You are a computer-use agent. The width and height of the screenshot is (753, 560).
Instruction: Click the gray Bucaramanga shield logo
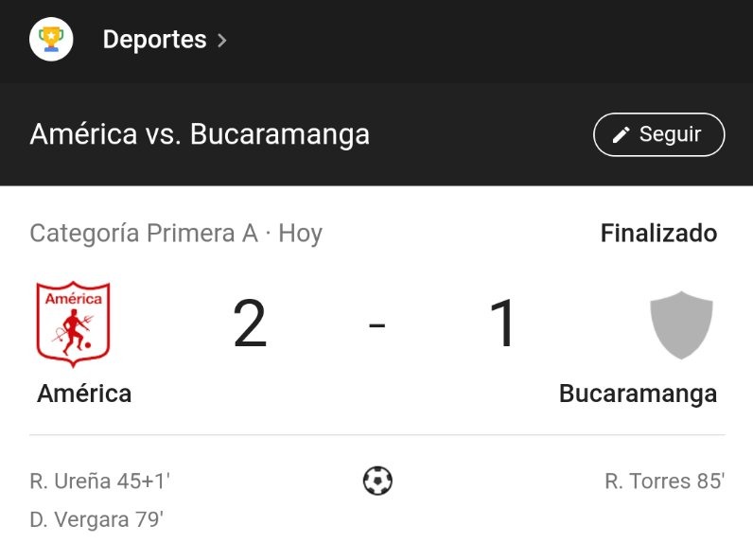[x=681, y=324]
